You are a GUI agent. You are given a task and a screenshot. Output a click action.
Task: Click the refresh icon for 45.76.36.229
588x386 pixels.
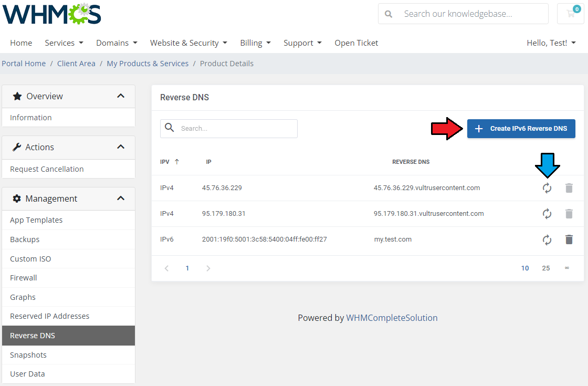(547, 188)
